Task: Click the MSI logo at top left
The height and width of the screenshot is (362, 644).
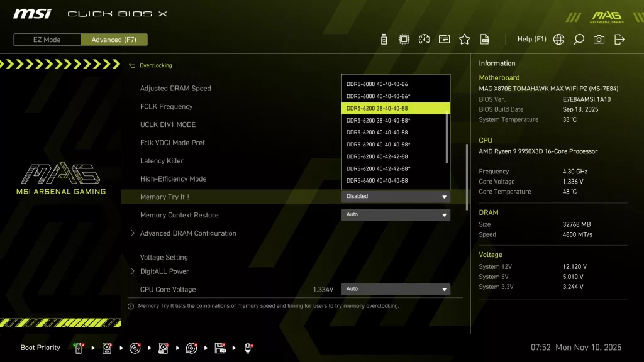Action: coord(31,14)
